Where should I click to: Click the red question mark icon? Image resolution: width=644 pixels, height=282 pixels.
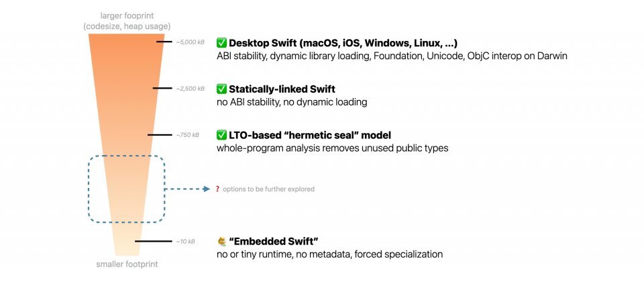pos(217,189)
